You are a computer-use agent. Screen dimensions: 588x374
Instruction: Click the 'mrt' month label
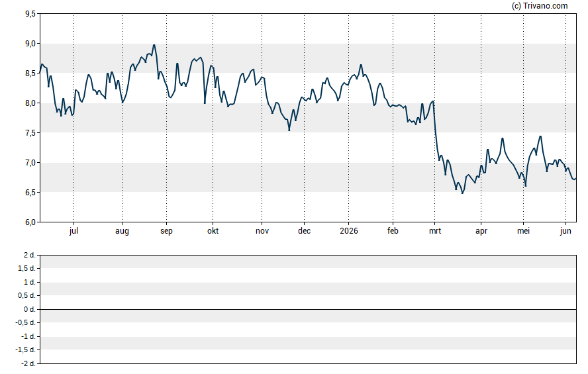[x=435, y=231]
